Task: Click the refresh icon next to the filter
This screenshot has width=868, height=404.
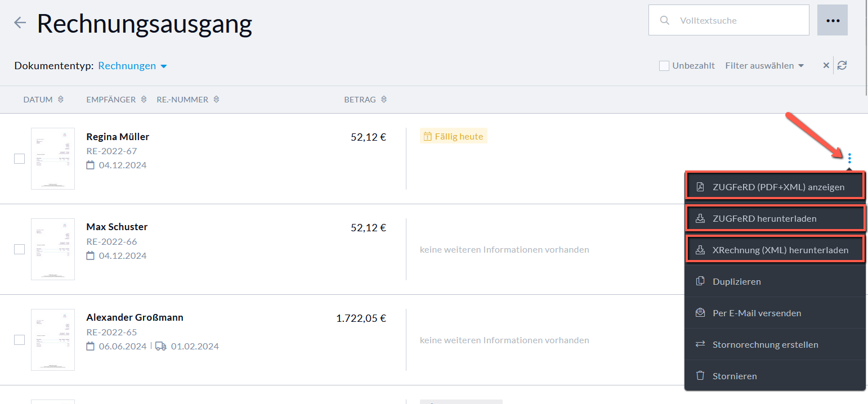Action: [842, 65]
